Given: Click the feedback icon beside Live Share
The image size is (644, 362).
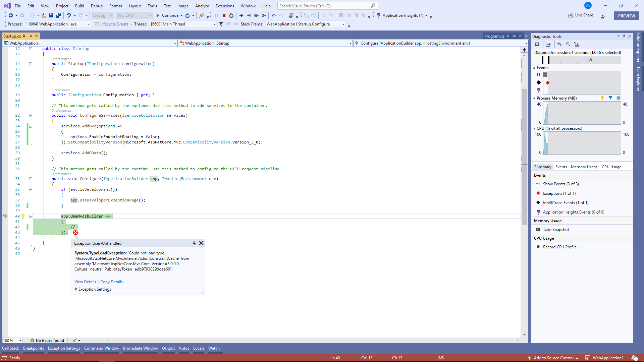Looking at the screenshot, I should pos(604,16).
